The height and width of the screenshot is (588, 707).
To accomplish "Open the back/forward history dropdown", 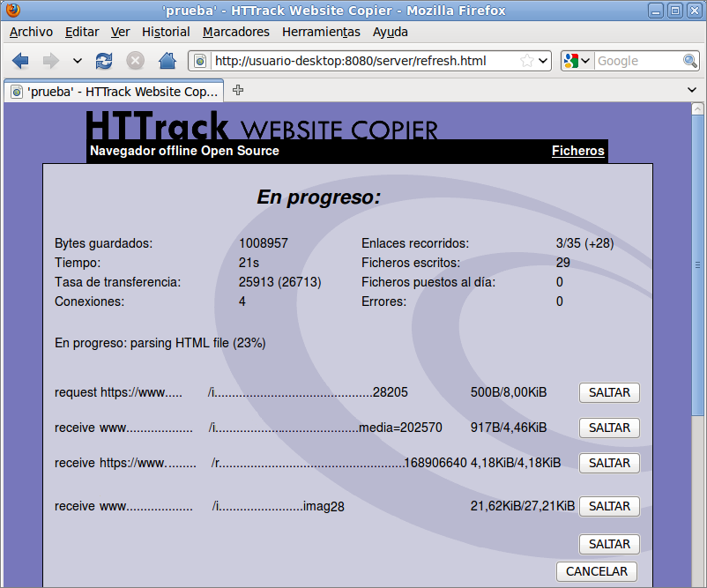I will tap(78, 61).
